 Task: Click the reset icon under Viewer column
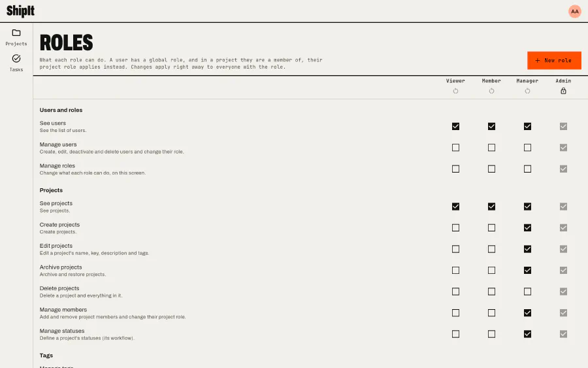pyautogui.click(x=455, y=91)
